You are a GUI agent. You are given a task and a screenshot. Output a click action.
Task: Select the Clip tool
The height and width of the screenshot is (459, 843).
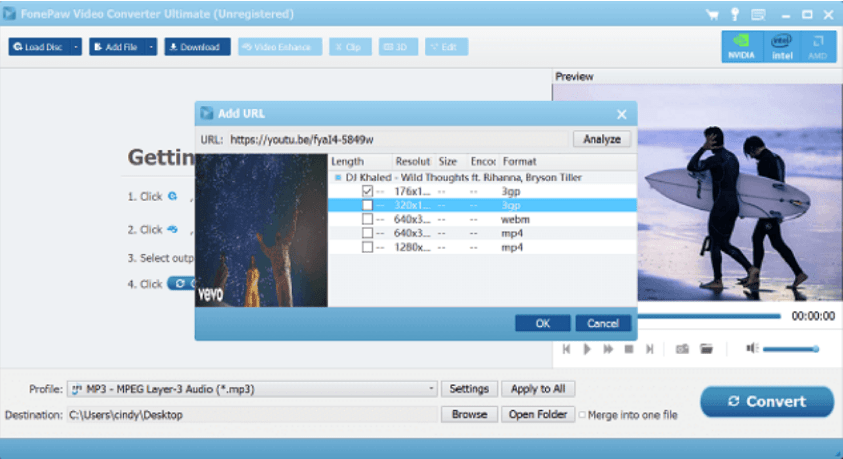tap(350, 47)
